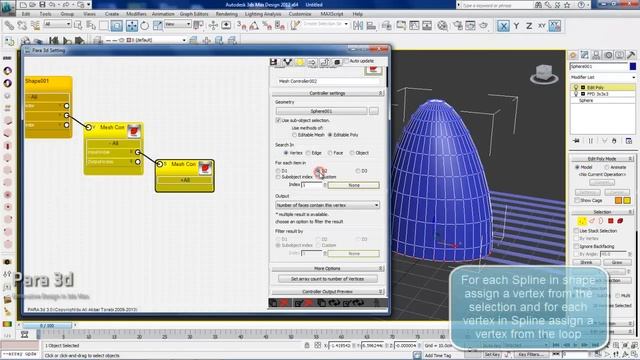Choose Object under Search In
This screenshot has width=640, height=360.
click(x=352, y=153)
